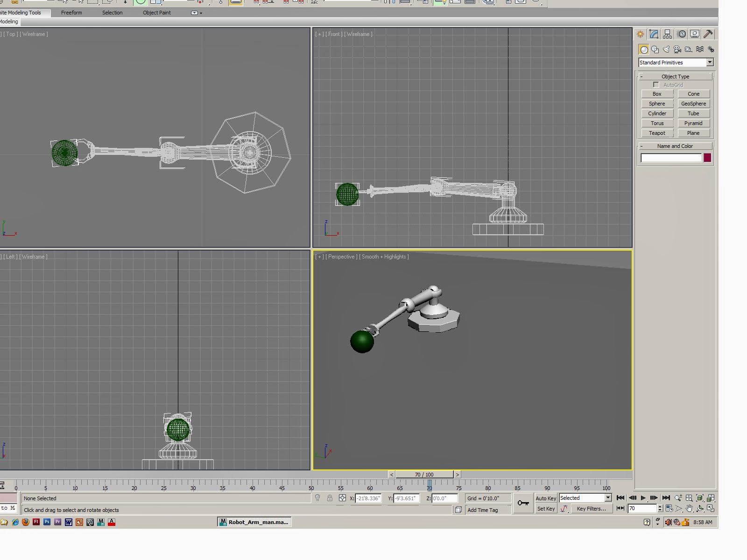Click the isolate selection lightbulb icon
The height and width of the screenshot is (560, 747).
coord(317,498)
